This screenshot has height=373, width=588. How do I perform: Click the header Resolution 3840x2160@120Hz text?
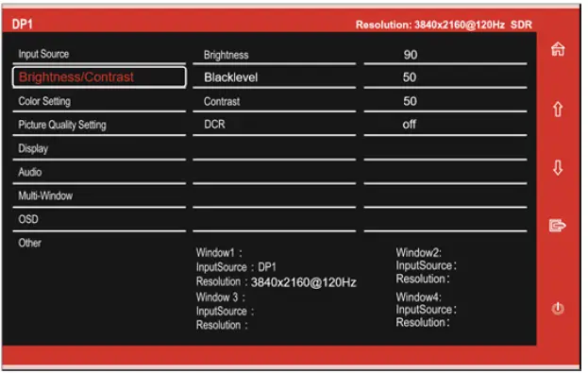[429, 25]
